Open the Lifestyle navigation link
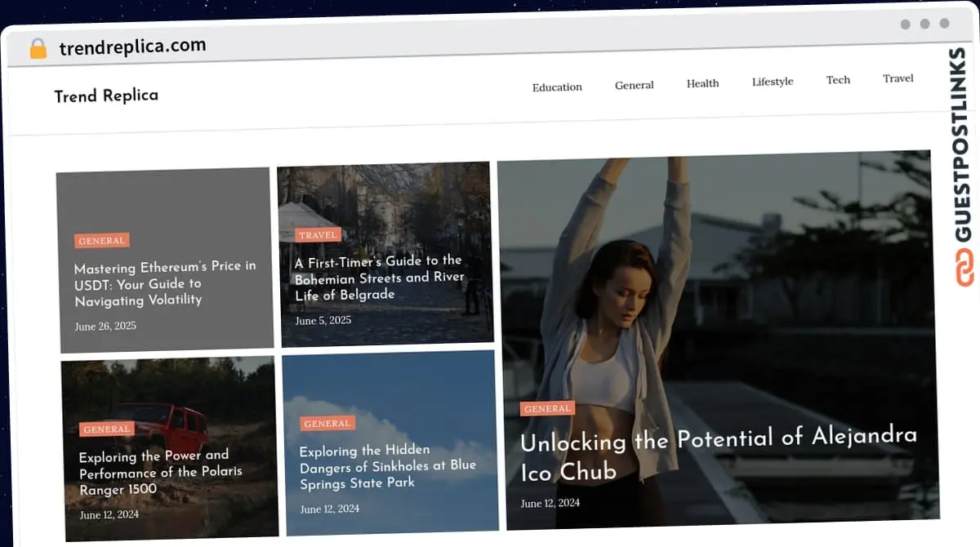 point(773,82)
